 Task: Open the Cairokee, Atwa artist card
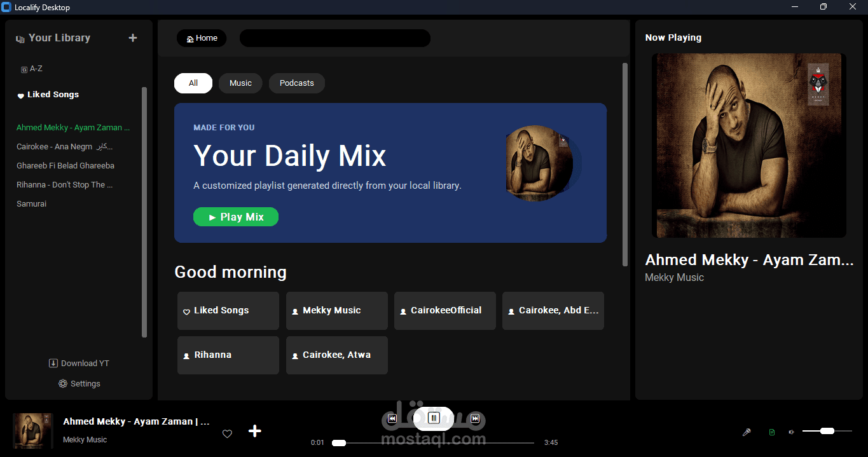[x=337, y=355]
